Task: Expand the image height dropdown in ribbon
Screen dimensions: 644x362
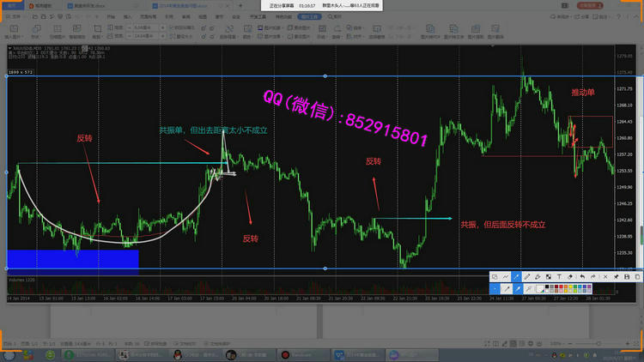Action: pyautogui.click(x=162, y=35)
